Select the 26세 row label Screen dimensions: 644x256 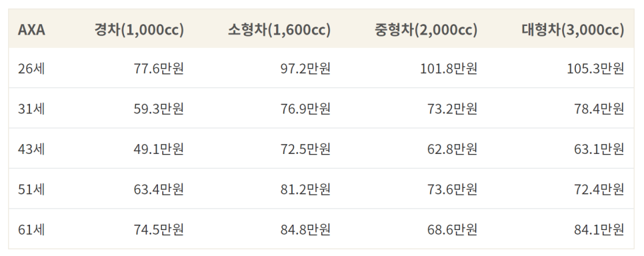click(x=31, y=68)
